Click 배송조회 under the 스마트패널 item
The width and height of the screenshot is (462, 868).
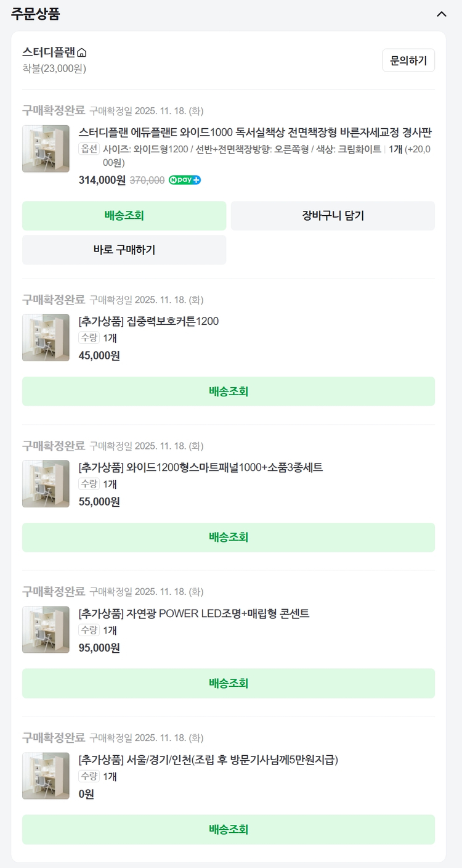229,537
